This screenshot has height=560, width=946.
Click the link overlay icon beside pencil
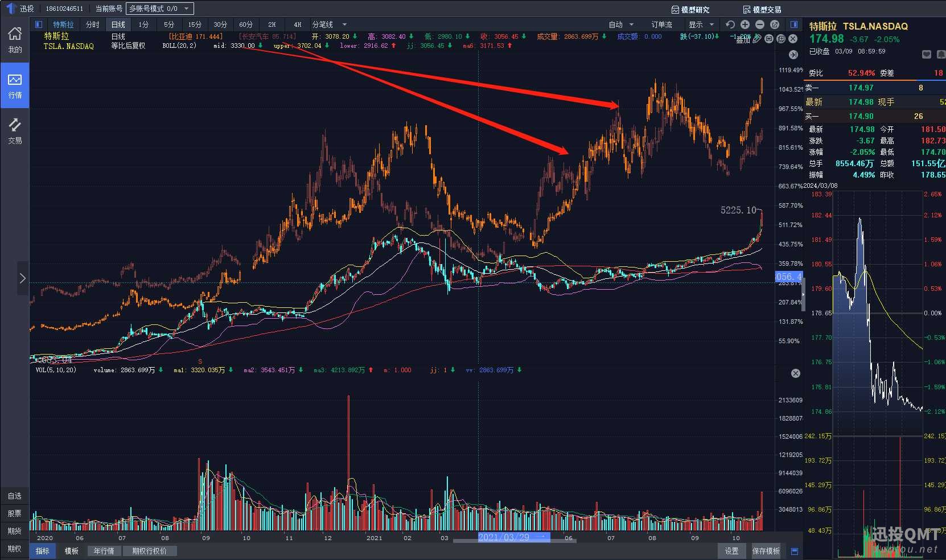pyautogui.click(x=769, y=39)
